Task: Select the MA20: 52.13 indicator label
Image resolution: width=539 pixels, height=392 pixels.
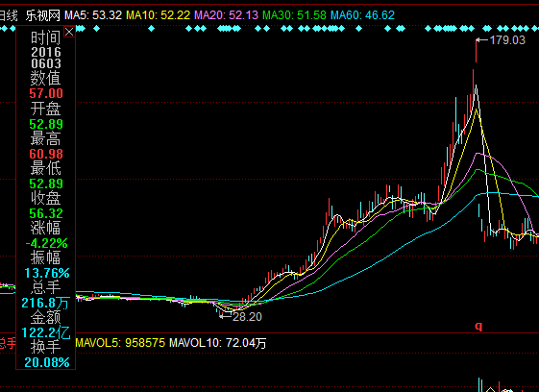Action: (x=226, y=15)
